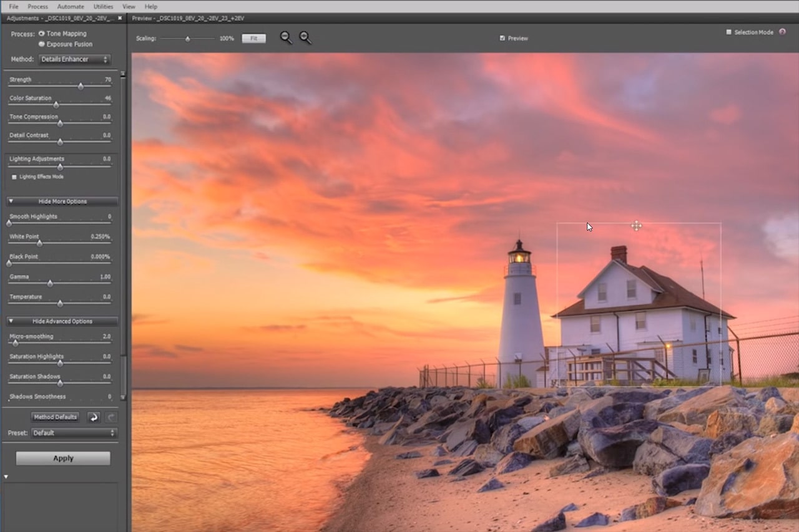Collapse the Hide More Options section
799x532 pixels.
pyautogui.click(x=62, y=201)
